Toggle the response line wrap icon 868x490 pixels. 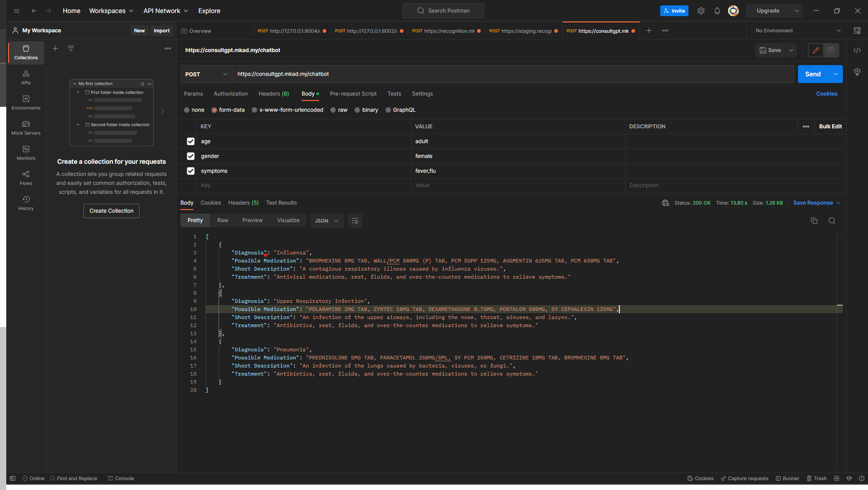pyautogui.click(x=355, y=221)
